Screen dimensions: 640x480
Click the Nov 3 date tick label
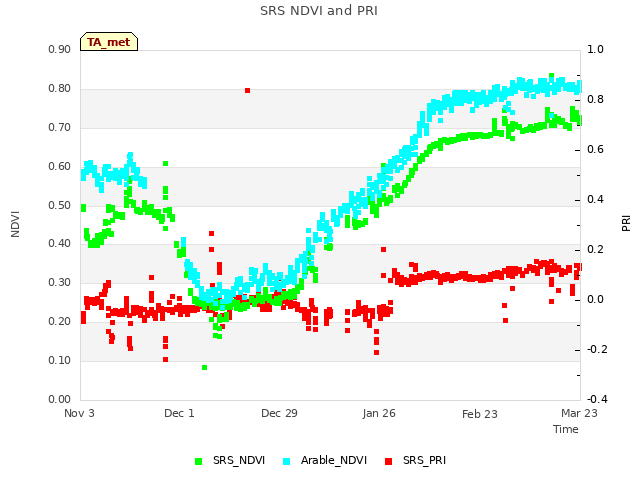(x=79, y=413)
